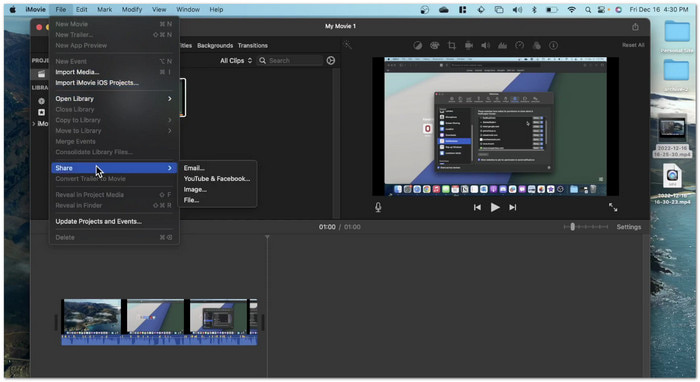Screen dimensions: 700x382
Task: Open noise reduction and equalizer tool
Action: click(502, 46)
